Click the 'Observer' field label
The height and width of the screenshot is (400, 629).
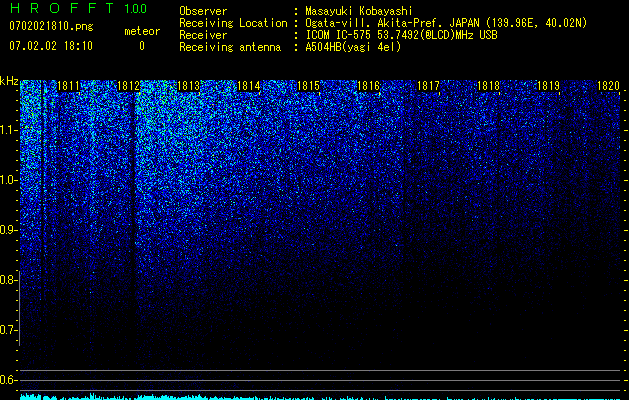pos(203,11)
